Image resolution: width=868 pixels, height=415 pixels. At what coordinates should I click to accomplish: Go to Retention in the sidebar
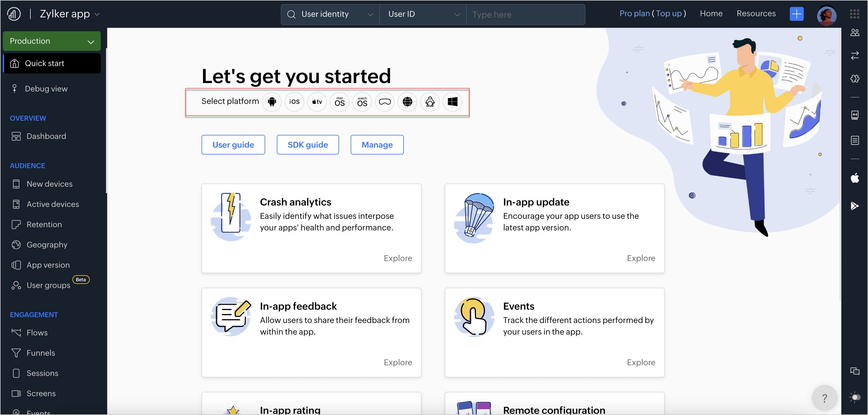(x=44, y=224)
